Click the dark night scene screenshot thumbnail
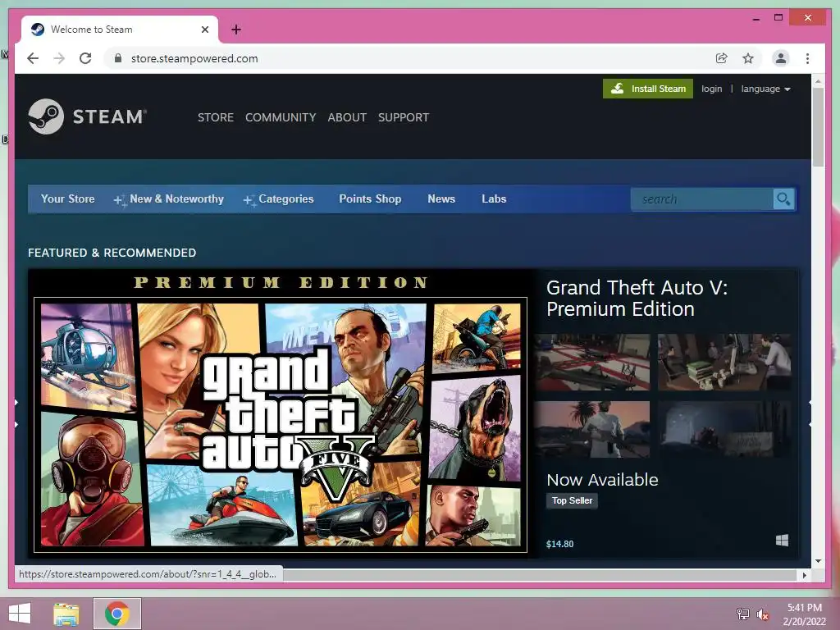Screen dimensions: 840x630 coord(724,429)
